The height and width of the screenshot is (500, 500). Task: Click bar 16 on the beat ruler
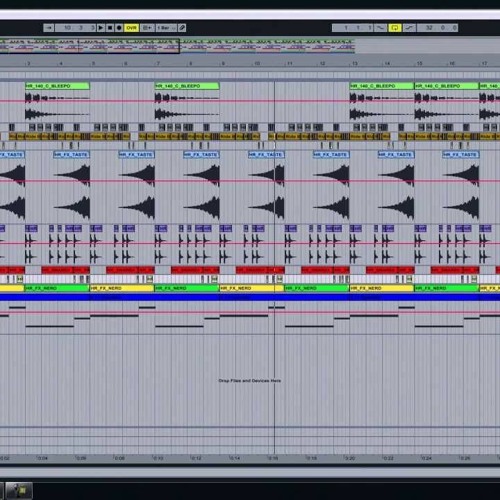(x=451, y=63)
